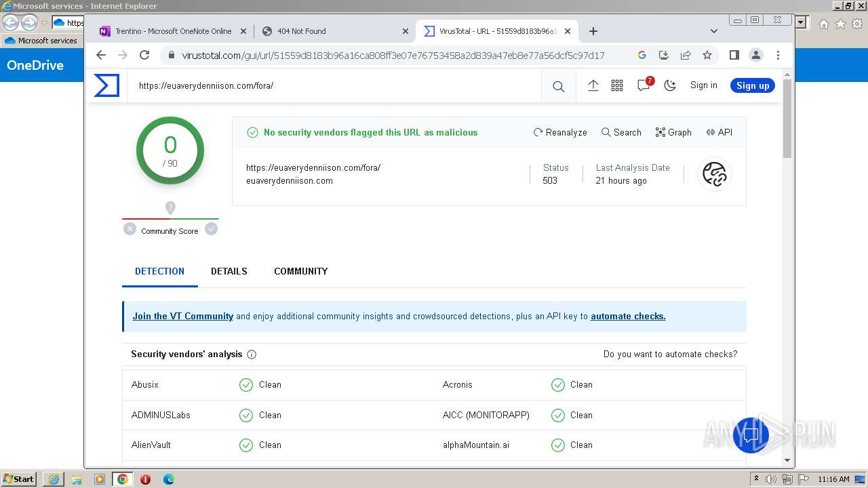This screenshot has height=488, width=868.
Task: Click the install/download icon in address bar
Action: tap(664, 55)
